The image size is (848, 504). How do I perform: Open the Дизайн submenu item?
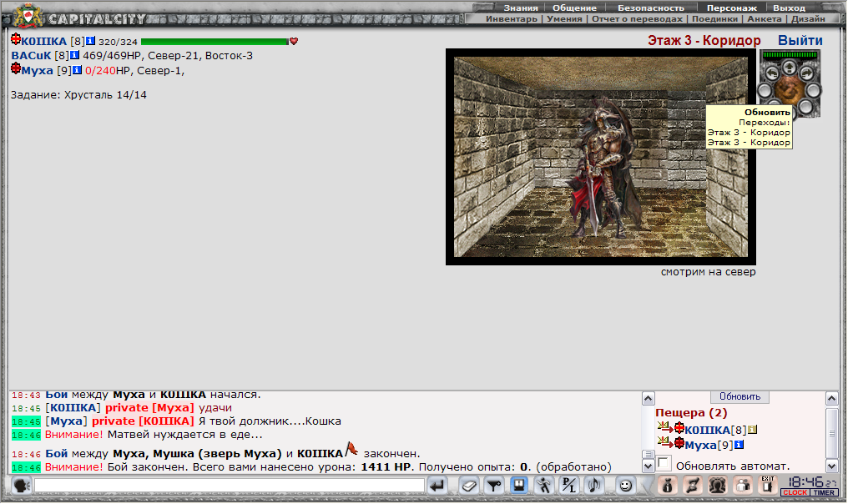[x=808, y=18]
